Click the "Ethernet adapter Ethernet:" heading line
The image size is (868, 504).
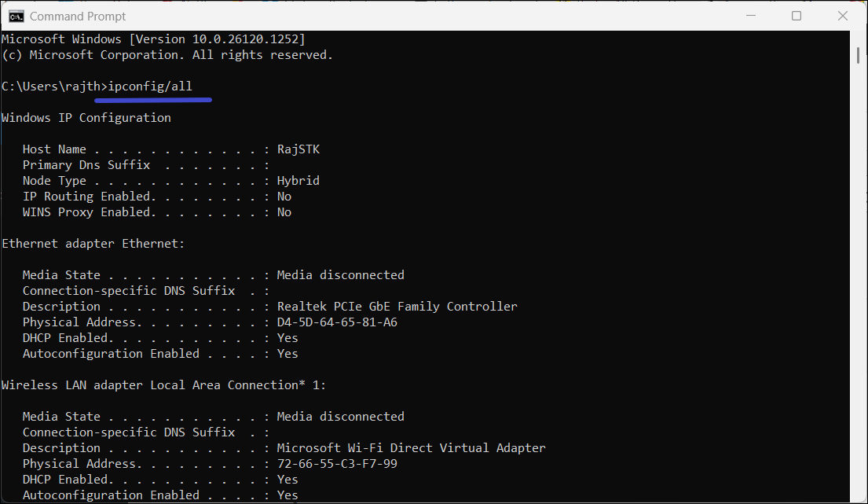[93, 244]
